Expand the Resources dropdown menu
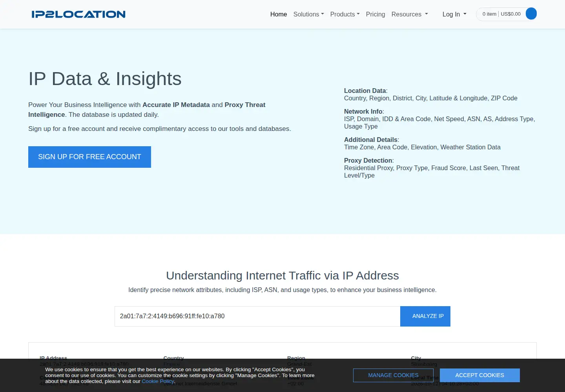Screen dimensions: 565x392 click(410, 14)
